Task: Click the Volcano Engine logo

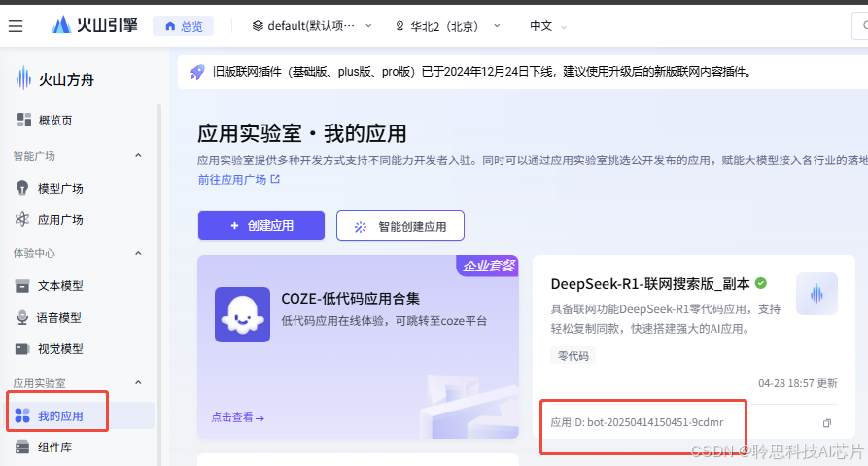Action: point(94,25)
